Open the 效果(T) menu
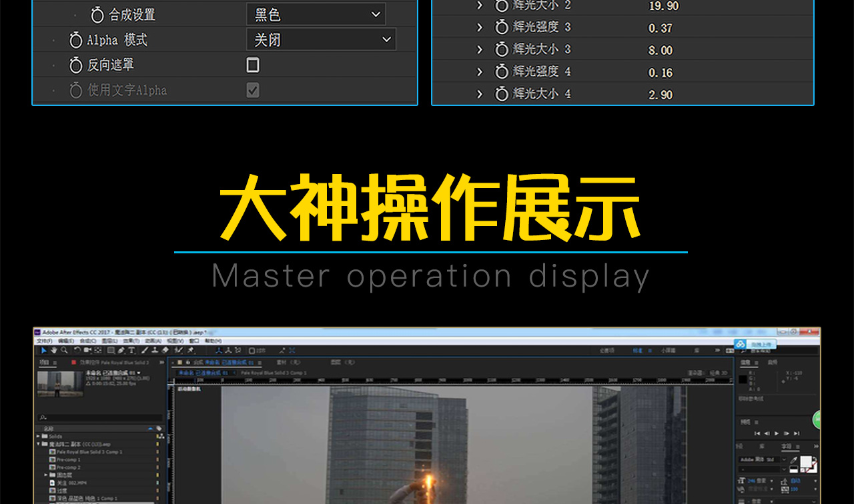The width and height of the screenshot is (854, 504). click(131, 341)
